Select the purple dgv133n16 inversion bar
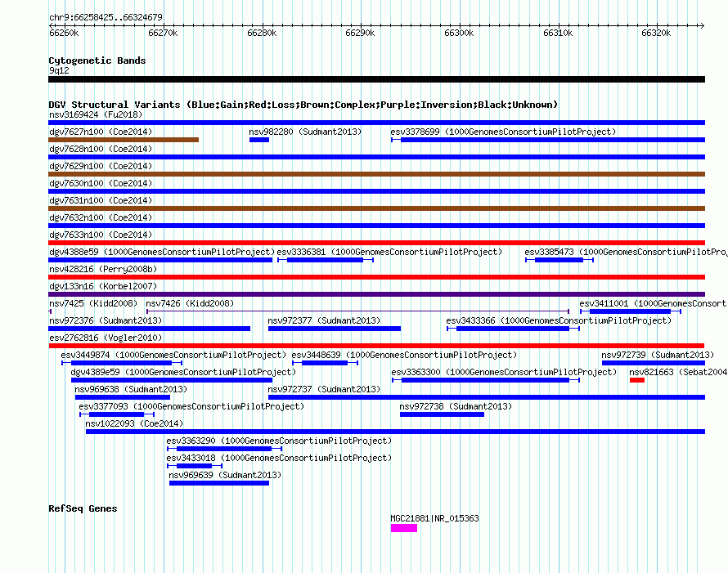This screenshot has height=573, width=728. click(x=376, y=294)
